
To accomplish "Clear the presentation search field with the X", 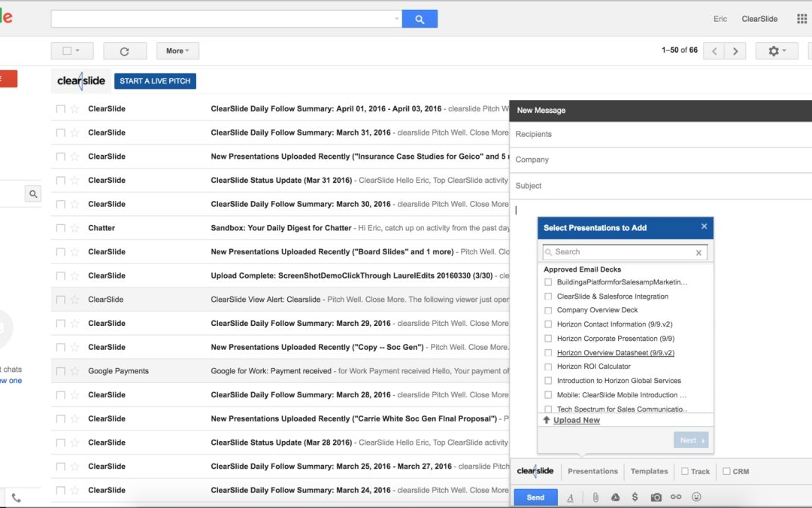I will tap(698, 253).
